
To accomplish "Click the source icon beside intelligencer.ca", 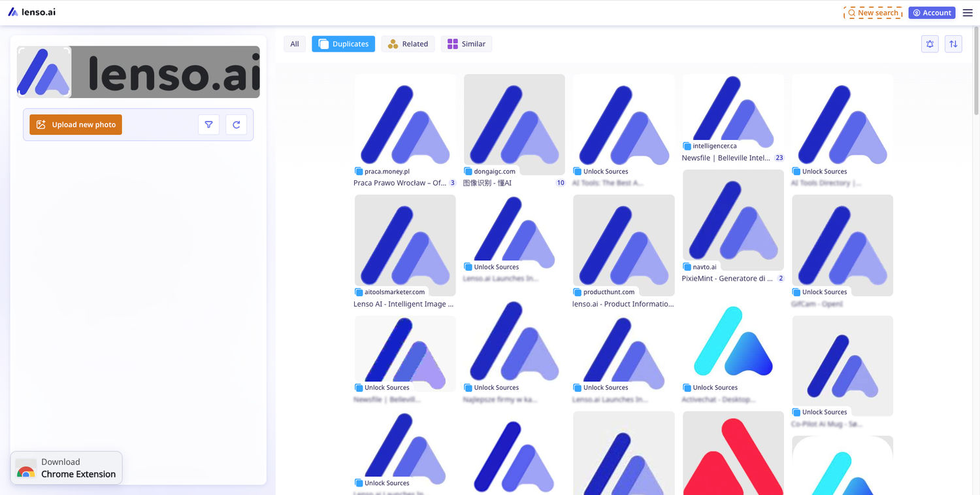I will coord(687,146).
